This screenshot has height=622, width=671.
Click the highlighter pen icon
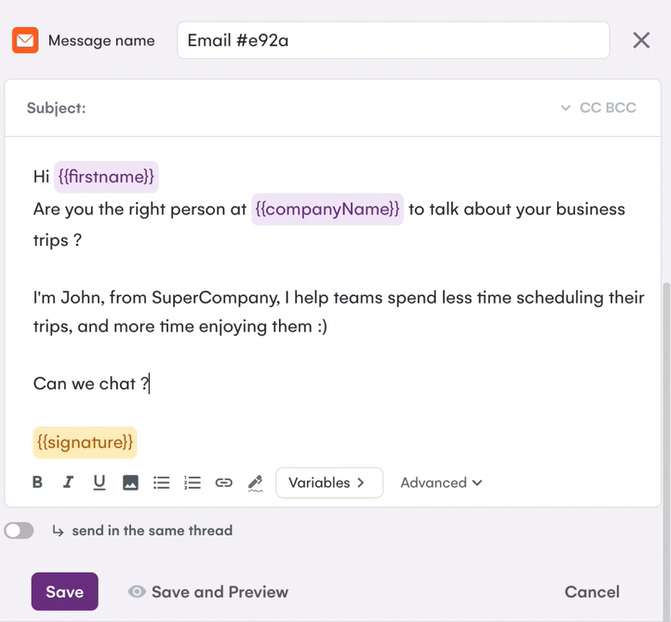pos(255,483)
